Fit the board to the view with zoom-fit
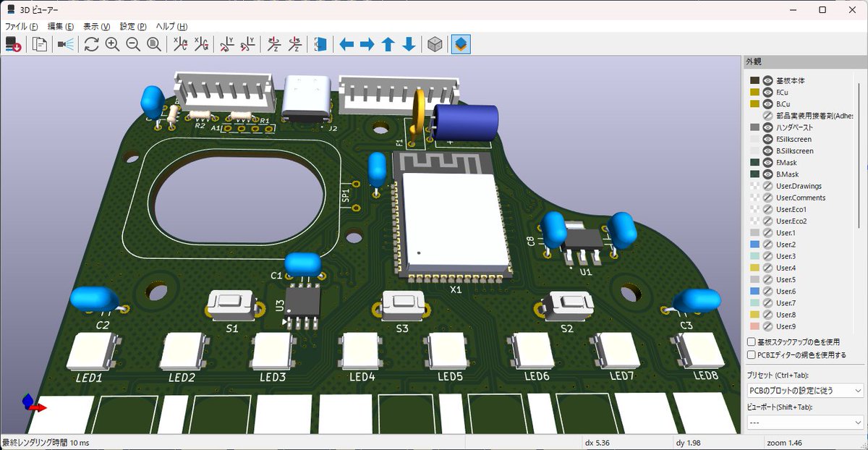The image size is (868, 450). 154,44
